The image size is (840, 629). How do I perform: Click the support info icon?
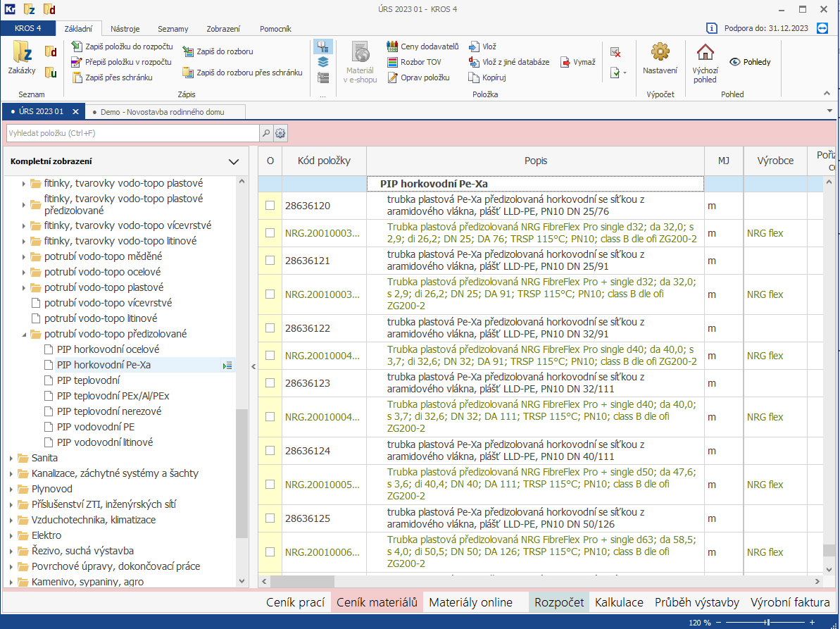coord(711,28)
